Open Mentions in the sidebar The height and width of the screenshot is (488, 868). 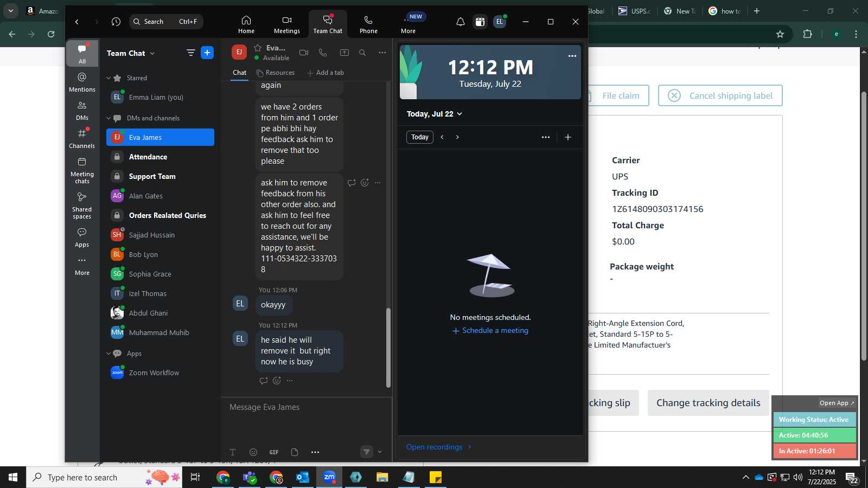coord(82,82)
